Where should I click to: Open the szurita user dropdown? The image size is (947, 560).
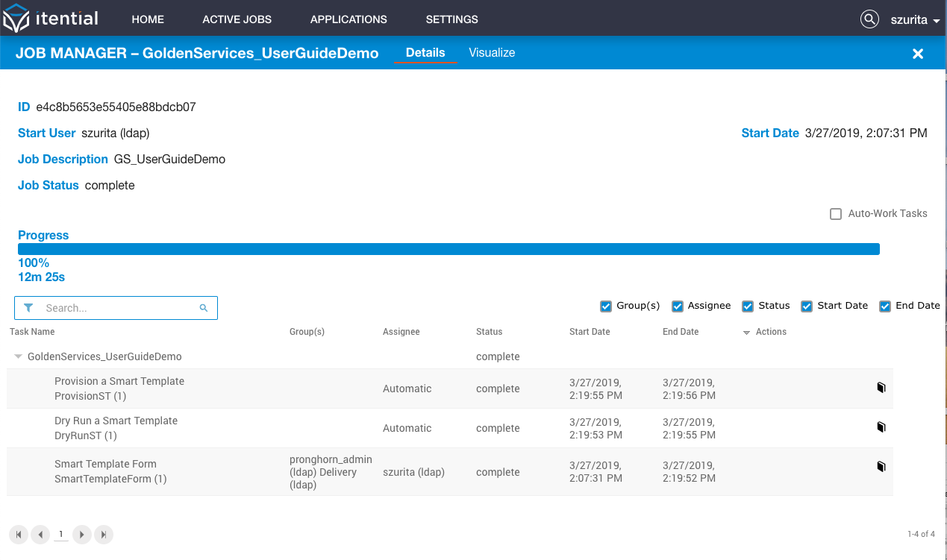(915, 20)
